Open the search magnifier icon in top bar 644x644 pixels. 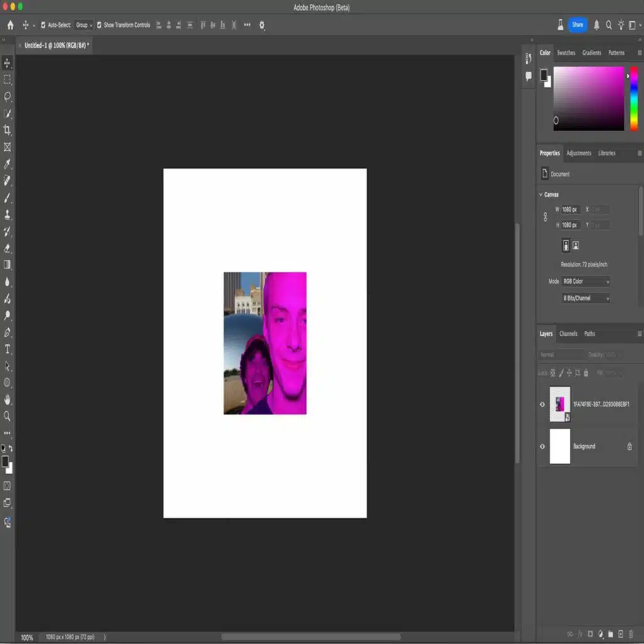tap(608, 25)
